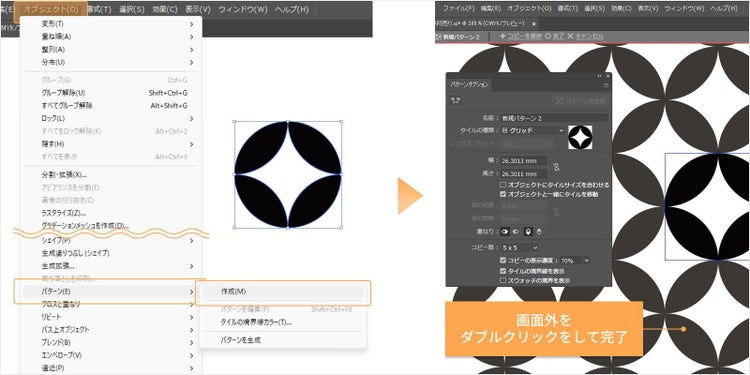This screenshot has width=750, height=375.
Task: Click the 名前 field showing 新規パターン 2
Action: coord(554,118)
